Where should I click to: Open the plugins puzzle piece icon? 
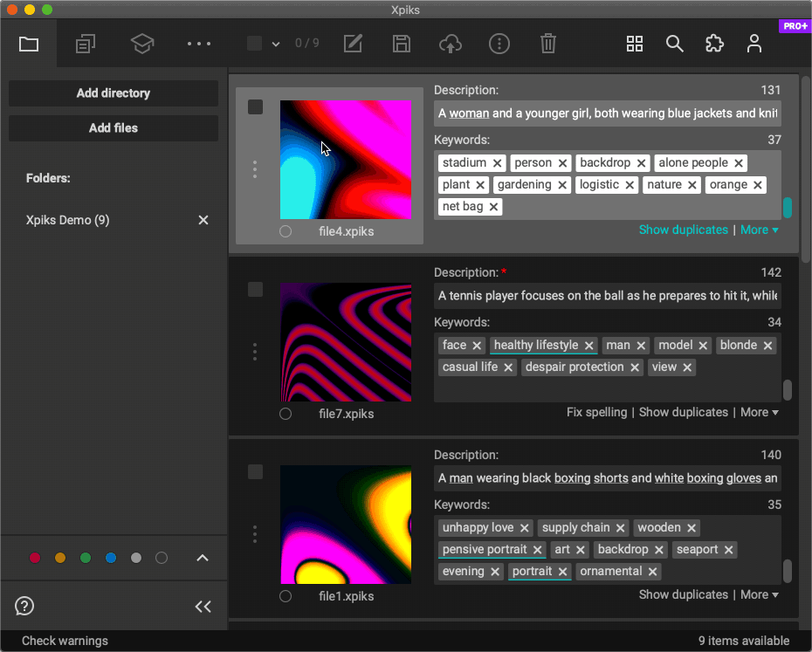(x=714, y=44)
